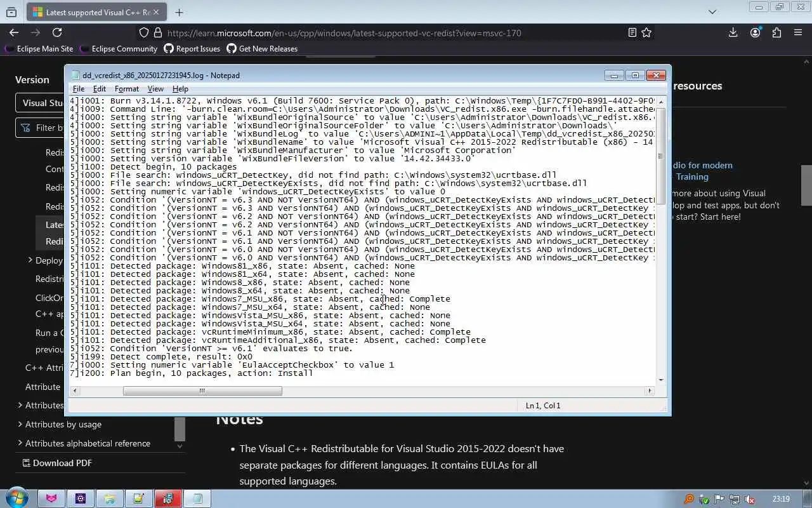The image size is (812, 508).
Task: Open Windows Explorer from taskbar
Action: pos(110,498)
